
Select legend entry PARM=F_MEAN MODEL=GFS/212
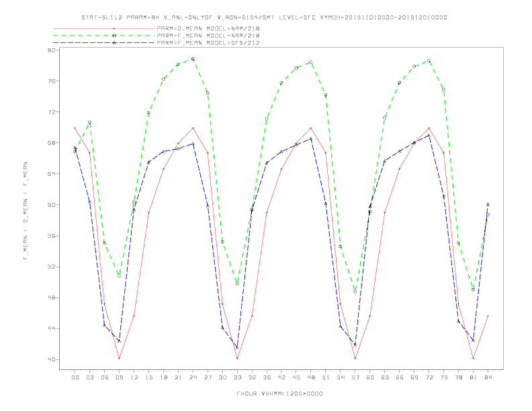[x=208, y=43]
